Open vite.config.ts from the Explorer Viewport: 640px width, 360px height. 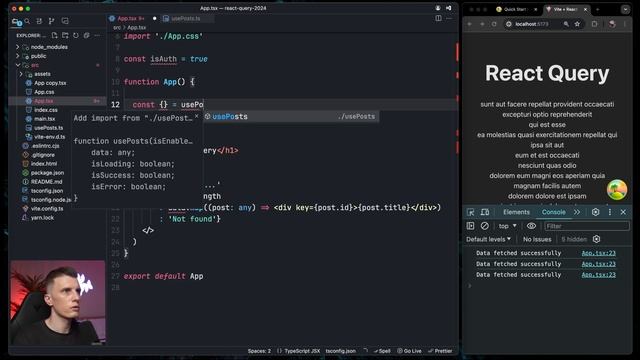point(47,209)
